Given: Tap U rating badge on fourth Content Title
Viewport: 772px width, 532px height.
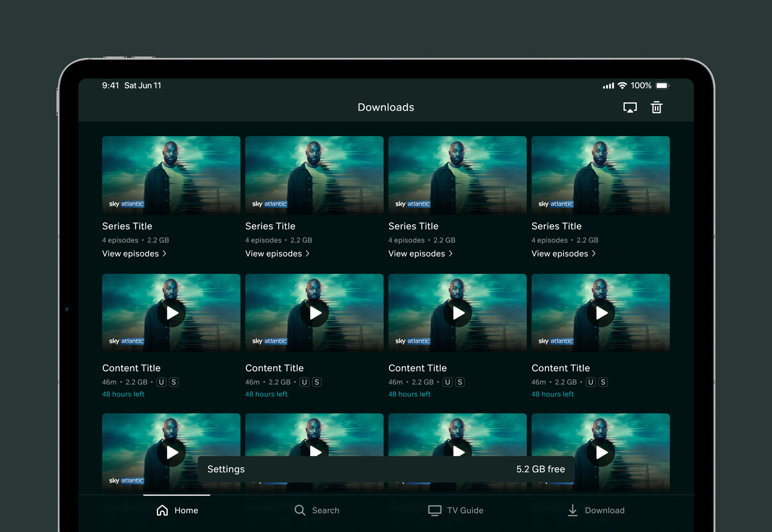Looking at the screenshot, I should 591,382.
